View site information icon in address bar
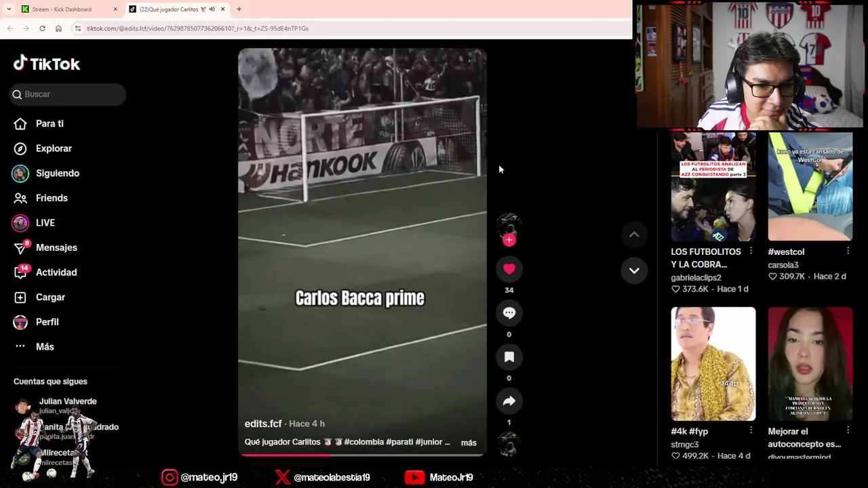The image size is (868, 488). pos(78,28)
